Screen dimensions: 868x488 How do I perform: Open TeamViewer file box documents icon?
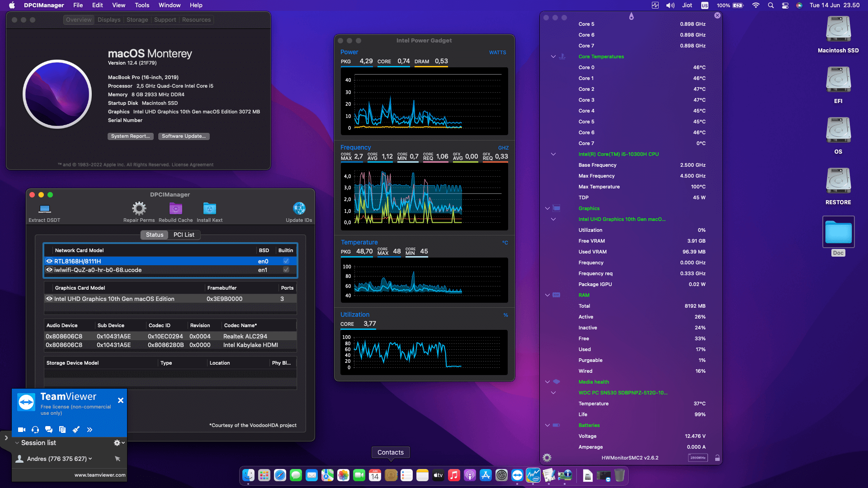click(x=62, y=430)
